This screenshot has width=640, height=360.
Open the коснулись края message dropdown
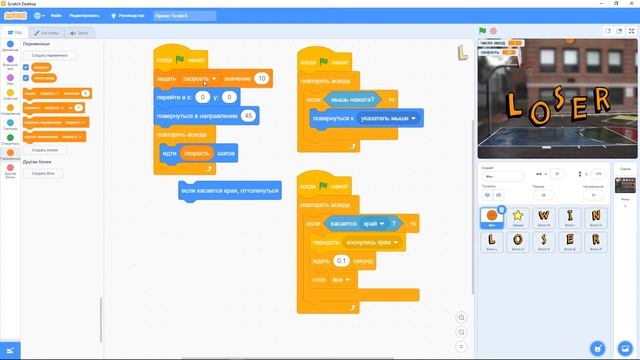click(372, 242)
